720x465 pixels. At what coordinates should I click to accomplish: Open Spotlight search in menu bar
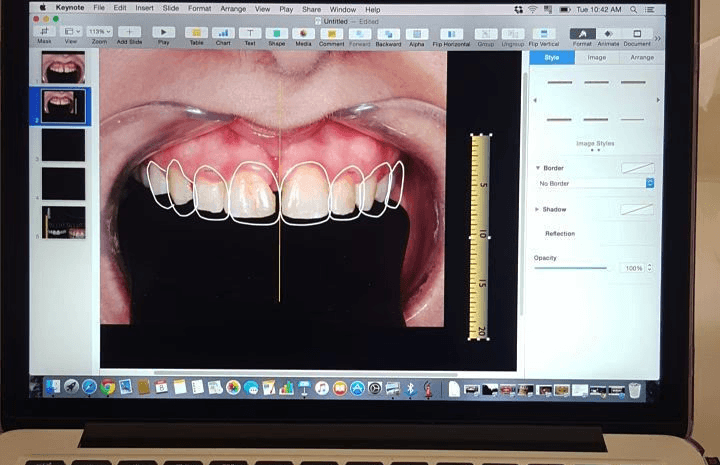634,9
